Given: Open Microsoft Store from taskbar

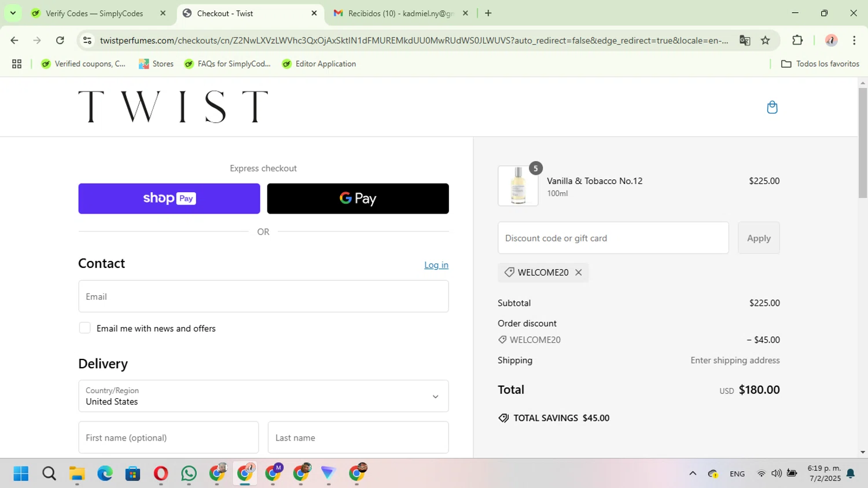Looking at the screenshot, I should (x=133, y=474).
